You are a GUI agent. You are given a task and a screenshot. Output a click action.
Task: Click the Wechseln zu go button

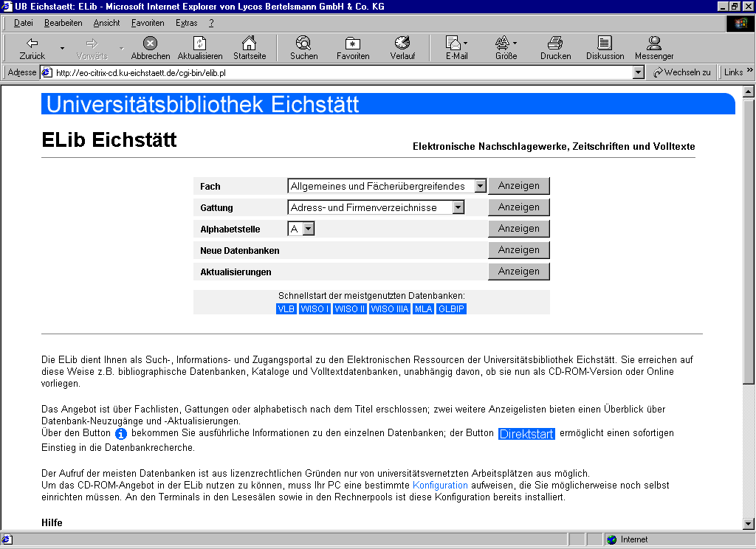click(x=681, y=72)
